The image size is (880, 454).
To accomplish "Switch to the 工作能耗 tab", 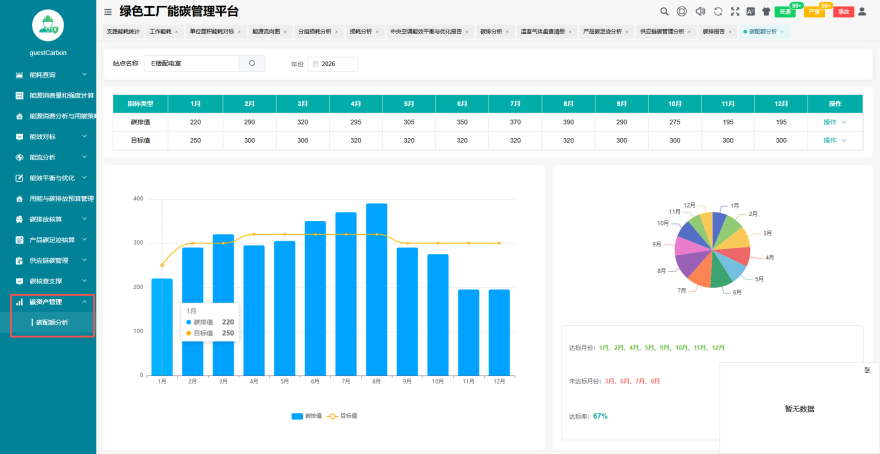I will pyautogui.click(x=163, y=32).
